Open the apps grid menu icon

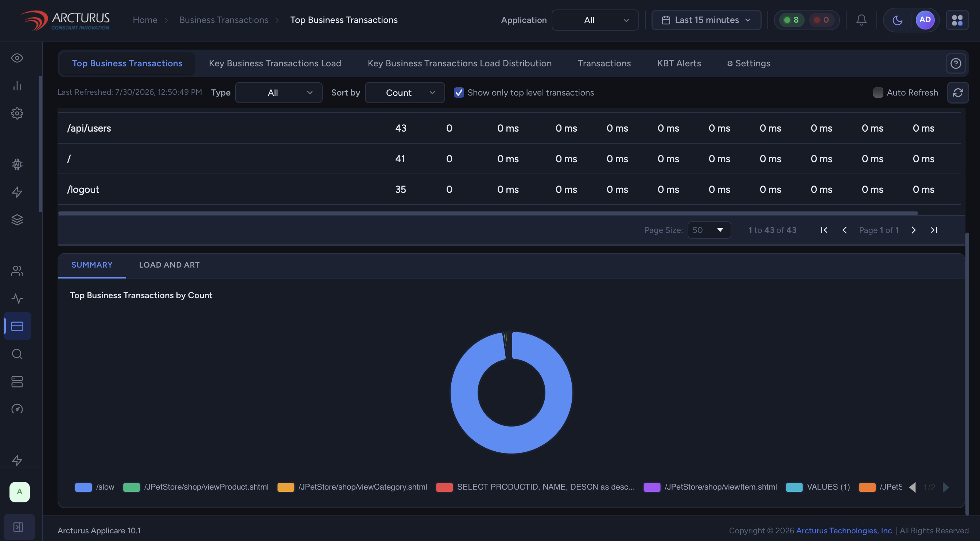tap(957, 20)
